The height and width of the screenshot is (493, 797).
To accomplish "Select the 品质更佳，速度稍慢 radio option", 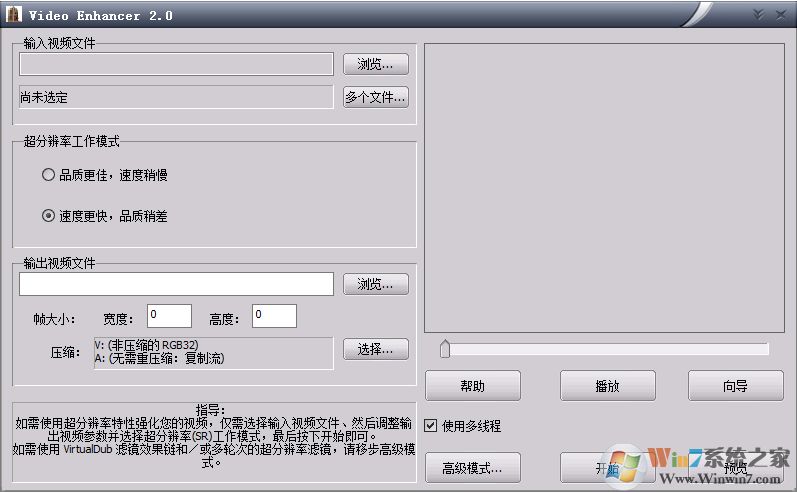I will pyautogui.click(x=48, y=175).
